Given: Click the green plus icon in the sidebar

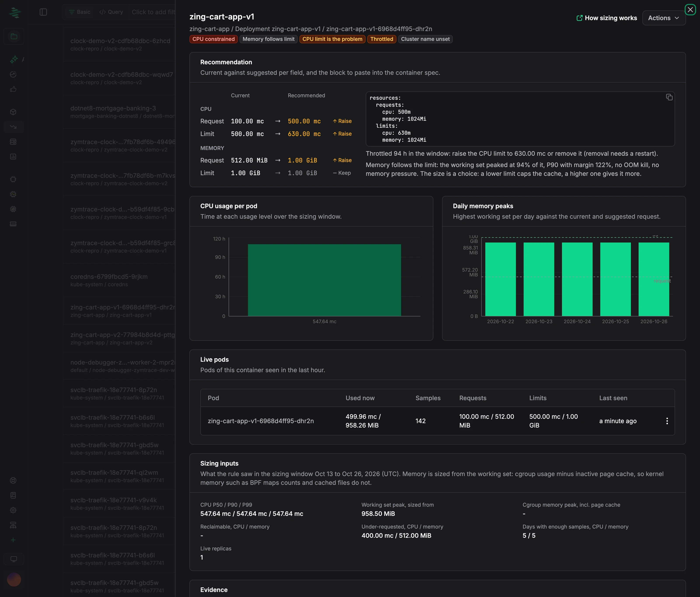Looking at the screenshot, I should 13,540.
